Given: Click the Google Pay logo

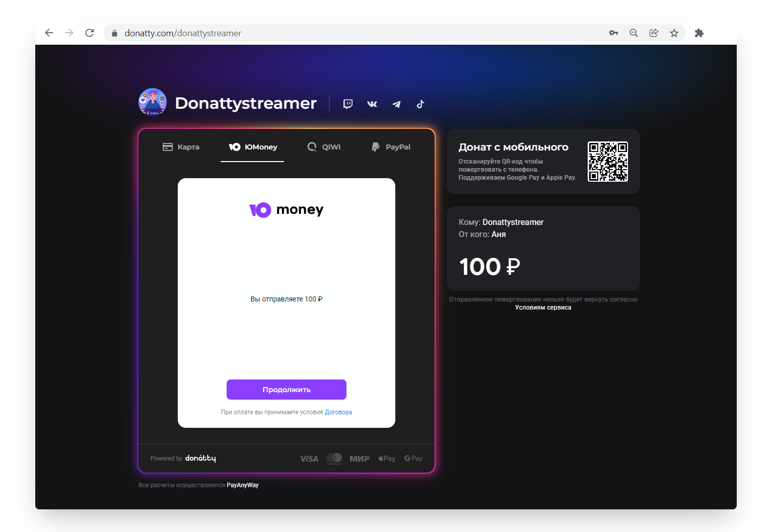Looking at the screenshot, I should click(x=413, y=459).
